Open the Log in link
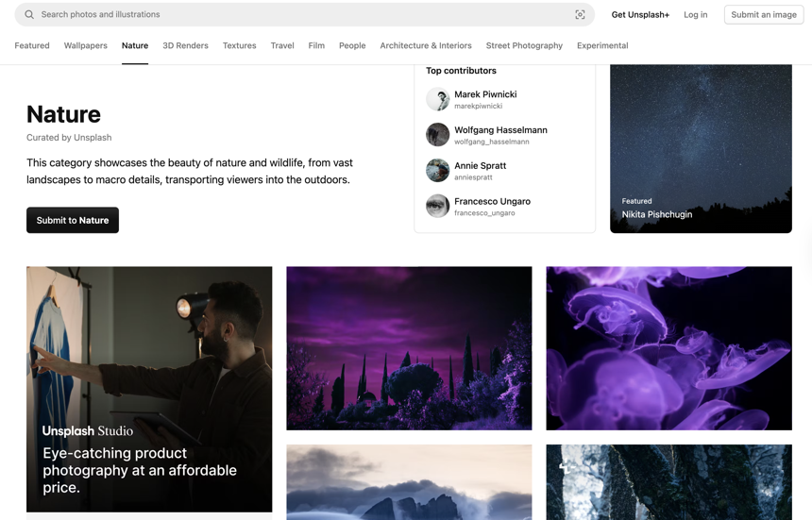Image resolution: width=812 pixels, height=520 pixels. (696, 15)
